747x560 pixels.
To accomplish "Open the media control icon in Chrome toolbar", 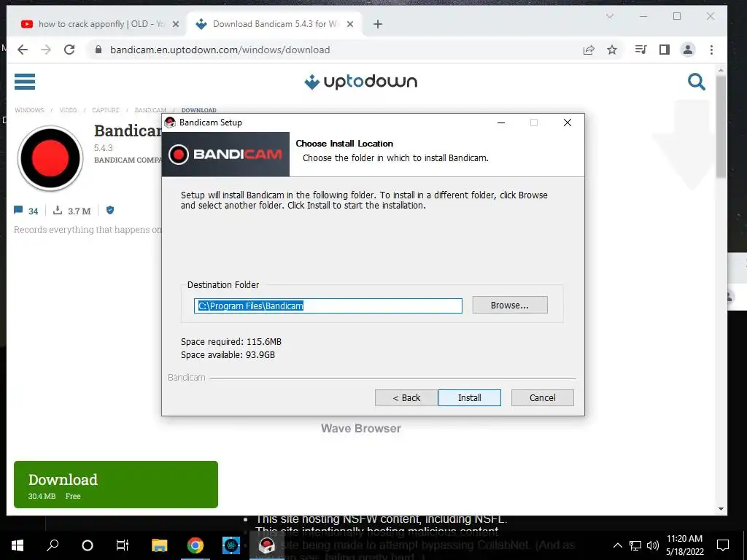I will 640,50.
